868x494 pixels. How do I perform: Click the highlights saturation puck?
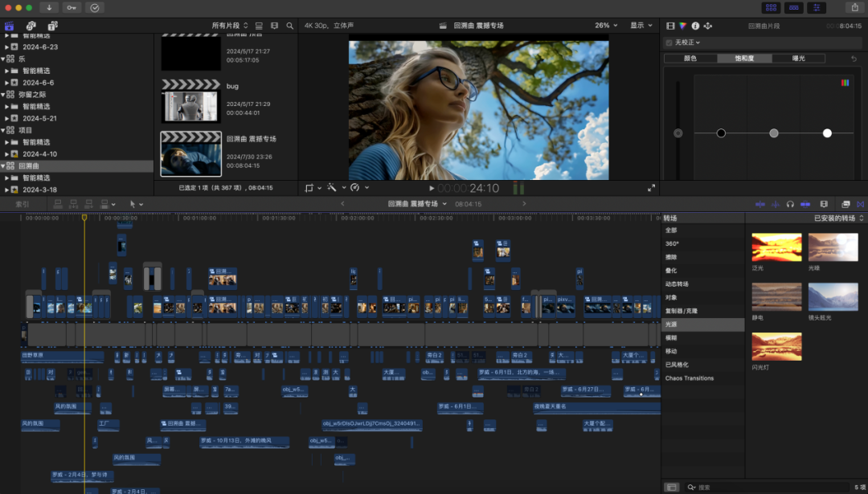(x=827, y=133)
